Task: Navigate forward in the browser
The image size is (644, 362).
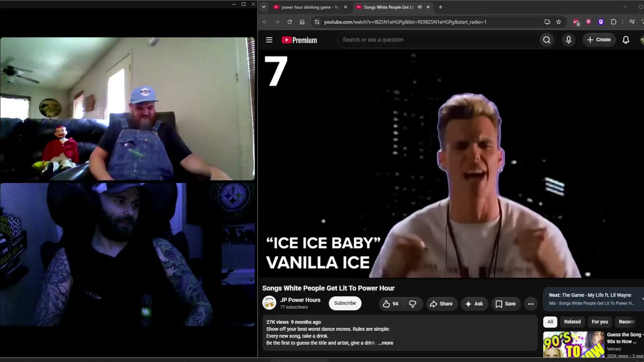Action: tap(277, 22)
